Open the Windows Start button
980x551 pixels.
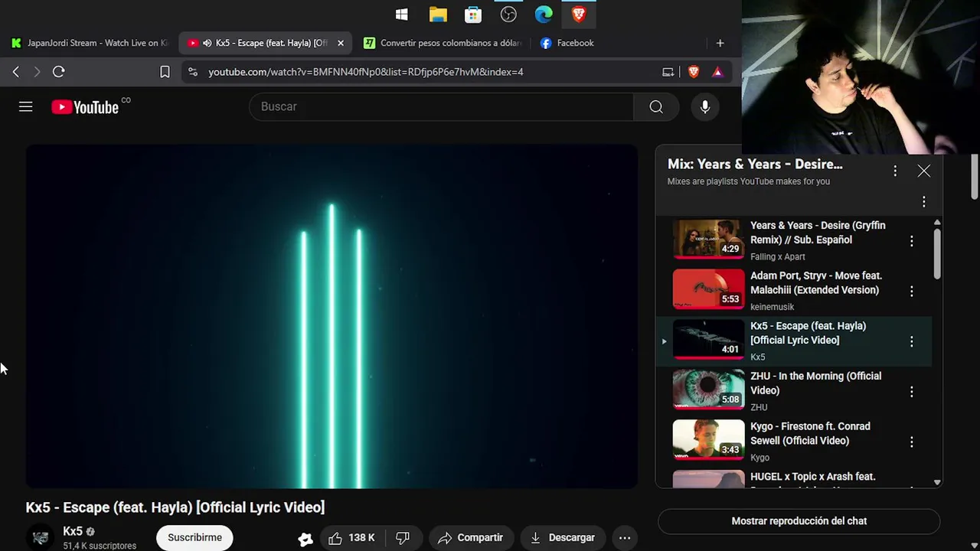(x=401, y=15)
